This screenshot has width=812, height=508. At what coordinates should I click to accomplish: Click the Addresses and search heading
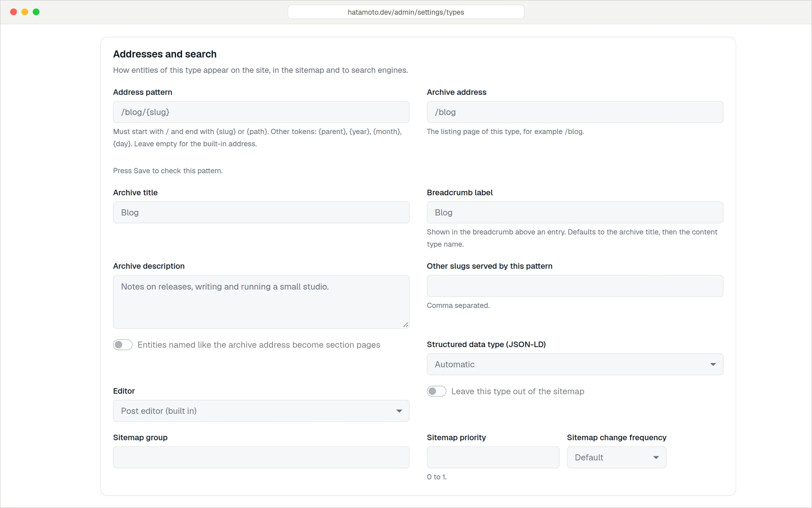pyautogui.click(x=165, y=54)
